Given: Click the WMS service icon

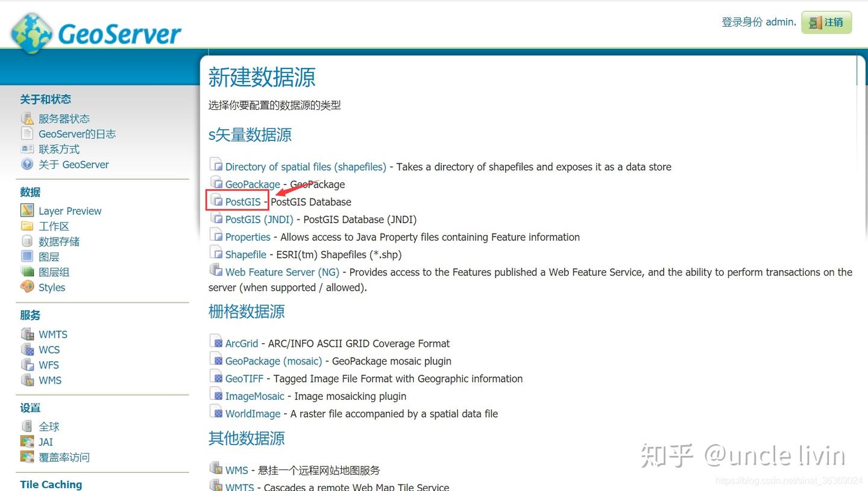Looking at the screenshot, I should coord(28,380).
